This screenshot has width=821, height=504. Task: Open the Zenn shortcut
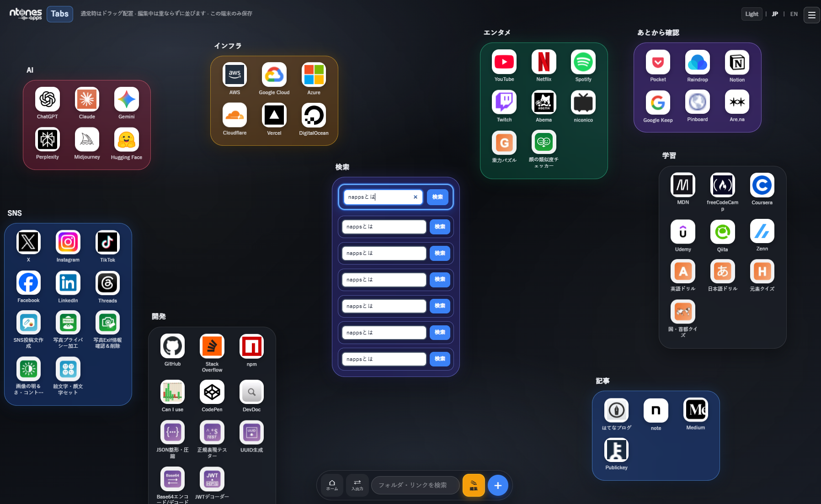coord(762,232)
